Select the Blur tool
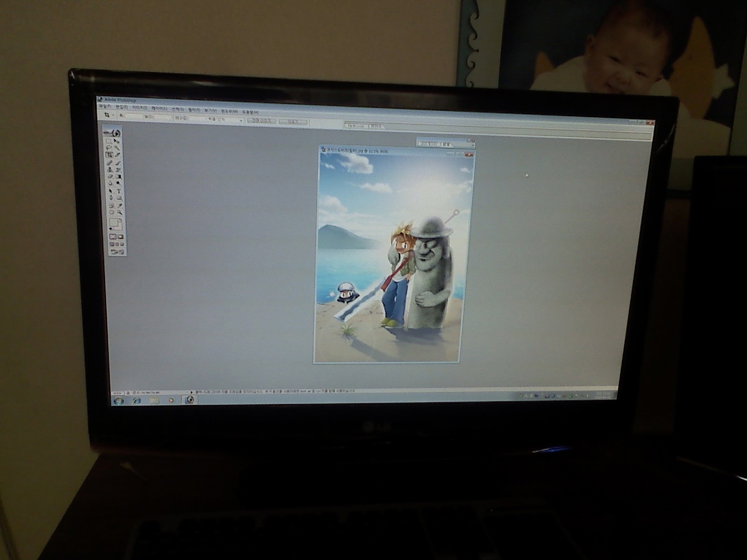Screen dimensions: 747x560 tap(110, 183)
